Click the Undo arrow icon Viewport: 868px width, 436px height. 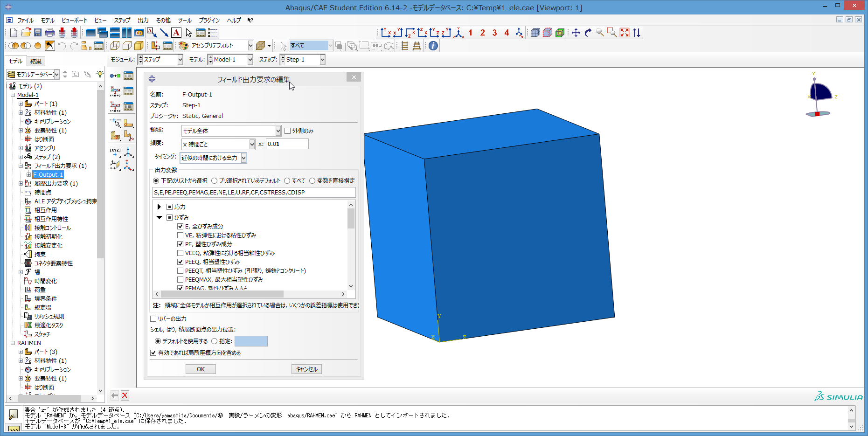[x=62, y=46]
